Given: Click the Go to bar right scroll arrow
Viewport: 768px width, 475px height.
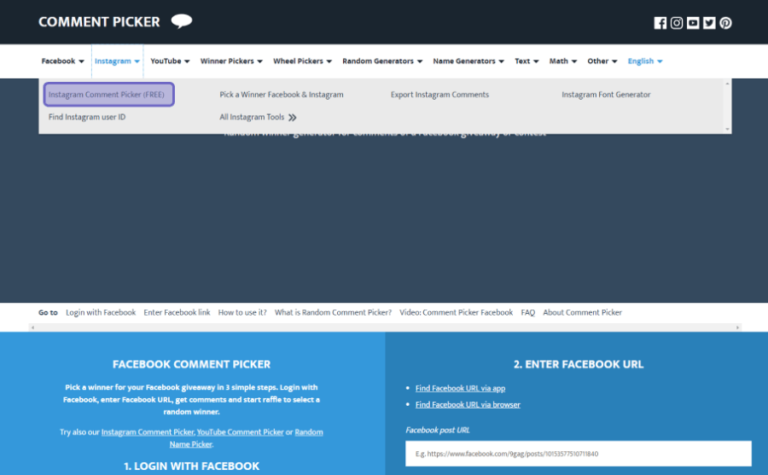Looking at the screenshot, I should click(x=737, y=328).
